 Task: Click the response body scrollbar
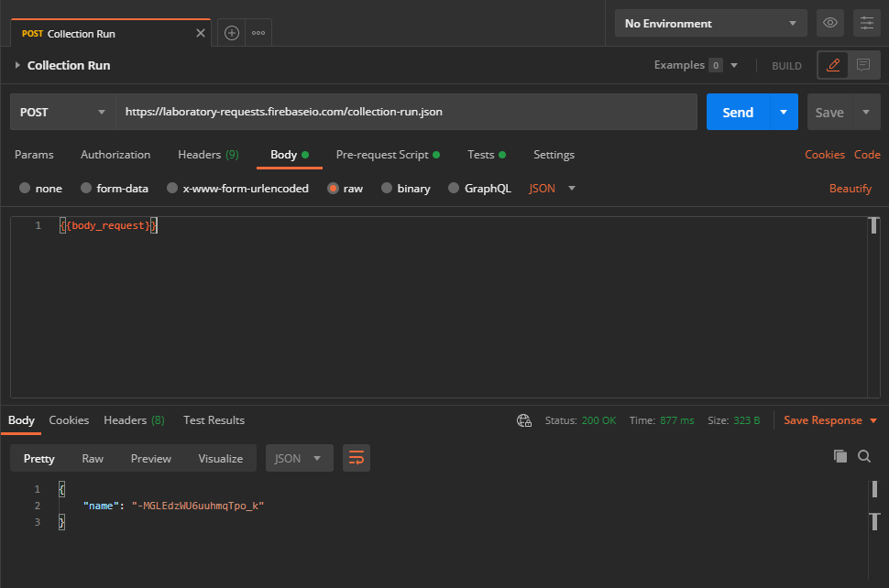[x=873, y=529]
